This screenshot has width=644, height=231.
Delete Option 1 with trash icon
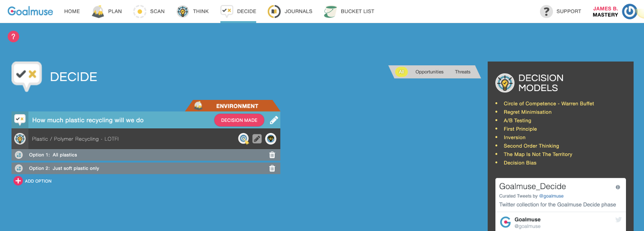click(272, 155)
